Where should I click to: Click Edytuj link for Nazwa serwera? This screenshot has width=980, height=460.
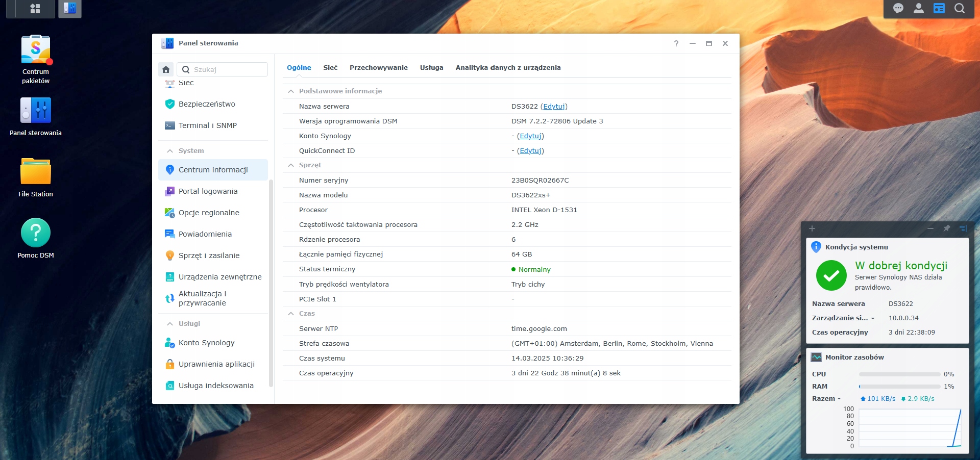(554, 107)
